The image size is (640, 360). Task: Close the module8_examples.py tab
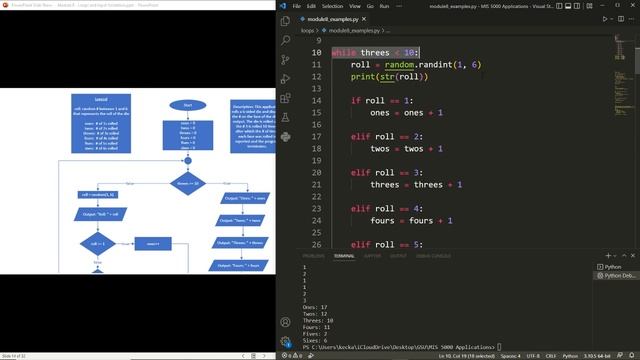364,19
